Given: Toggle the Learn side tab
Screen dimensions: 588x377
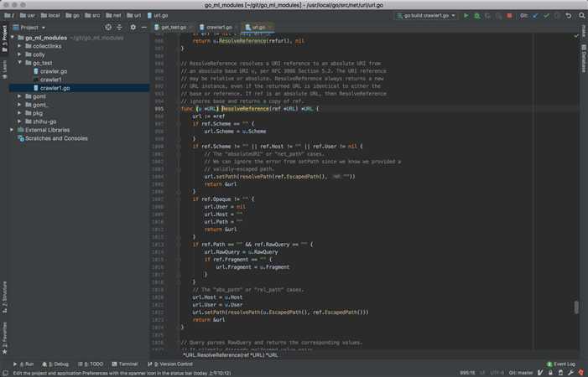Looking at the screenshot, I should pyautogui.click(x=4, y=70).
